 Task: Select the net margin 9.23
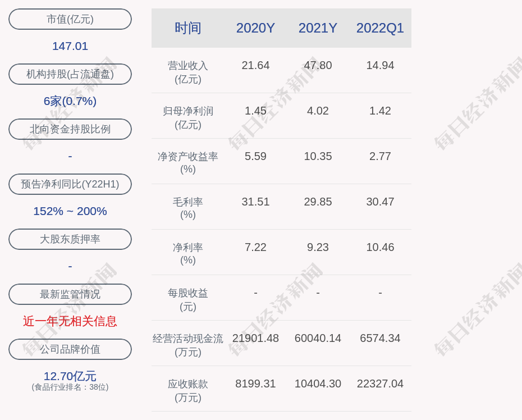click(x=318, y=247)
